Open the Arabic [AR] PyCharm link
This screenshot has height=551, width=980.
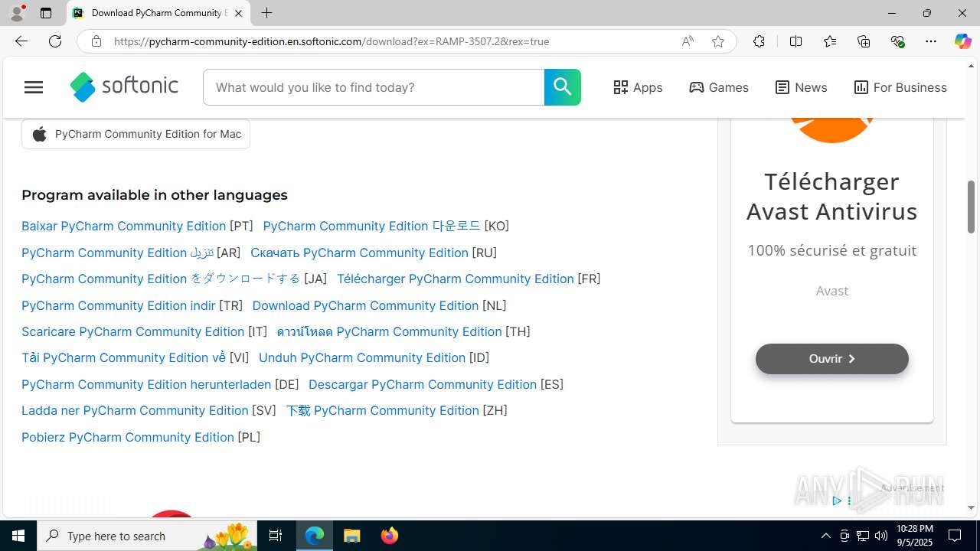[x=117, y=253]
